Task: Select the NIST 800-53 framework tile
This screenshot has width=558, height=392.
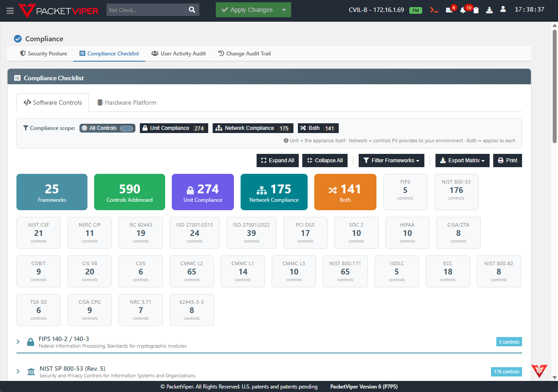Action: coord(456,192)
